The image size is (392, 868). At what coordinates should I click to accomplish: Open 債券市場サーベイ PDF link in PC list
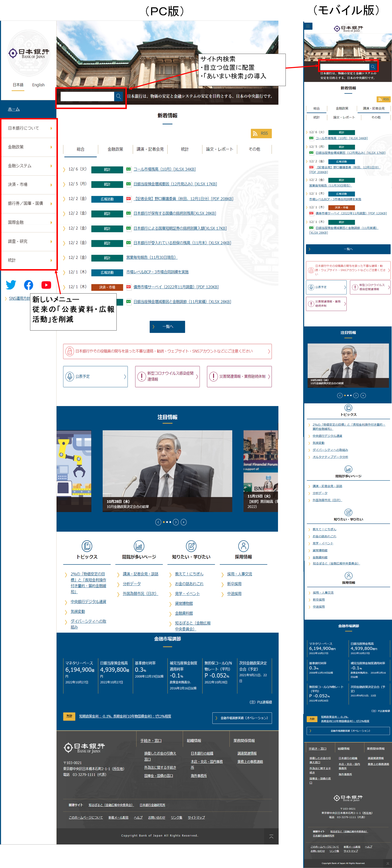[176, 287]
